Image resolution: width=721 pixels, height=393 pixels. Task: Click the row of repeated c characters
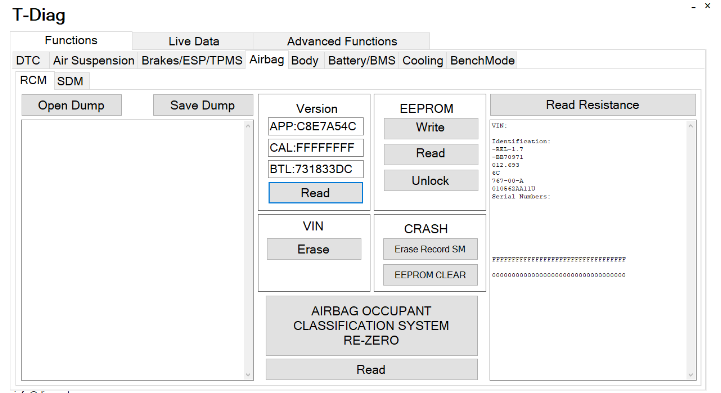coord(559,275)
